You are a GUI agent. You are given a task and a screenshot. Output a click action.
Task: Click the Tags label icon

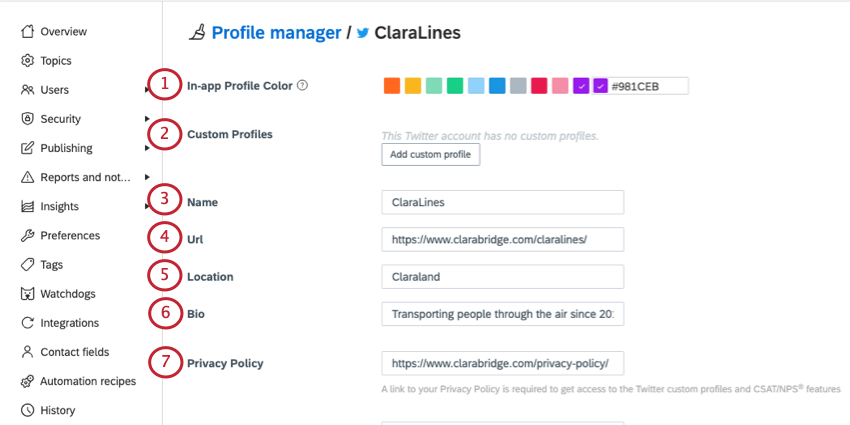click(27, 265)
